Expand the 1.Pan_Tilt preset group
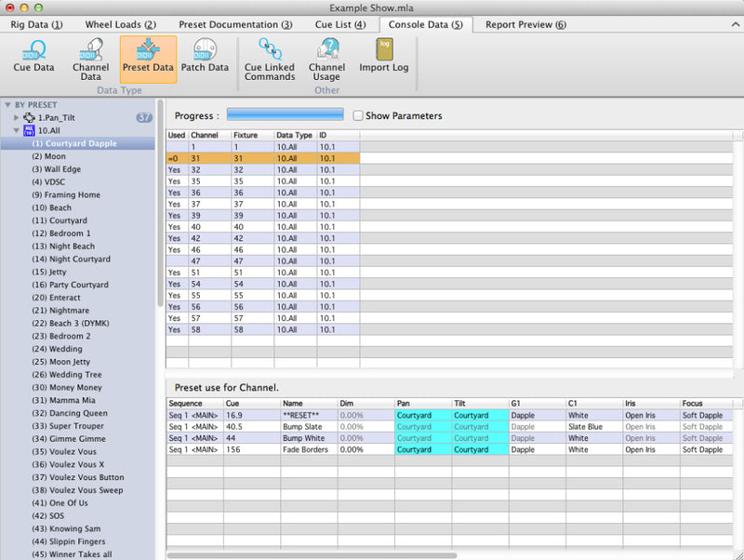Image resolution: width=744 pixels, height=560 pixels. click(x=16, y=118)
